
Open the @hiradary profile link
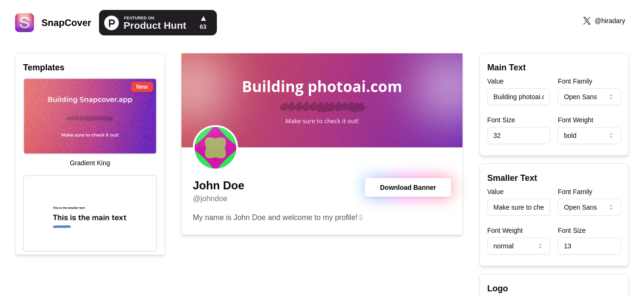click(610, 21)
